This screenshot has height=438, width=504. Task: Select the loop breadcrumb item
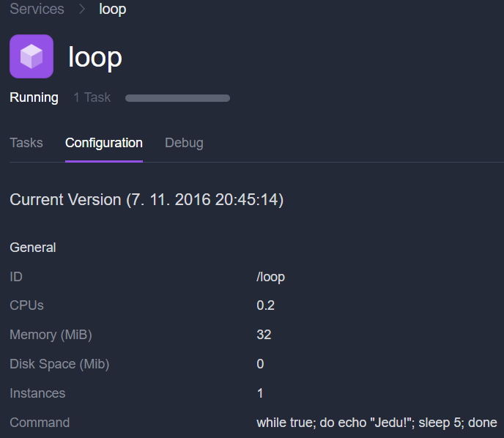click(113, 10)
